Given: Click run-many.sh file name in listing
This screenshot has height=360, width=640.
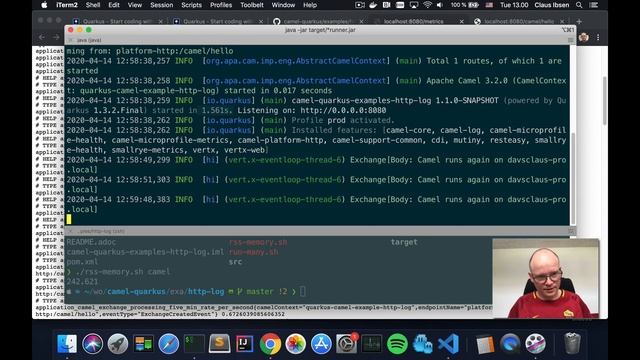Looking at the screenshot, I should tap(253, 252).
